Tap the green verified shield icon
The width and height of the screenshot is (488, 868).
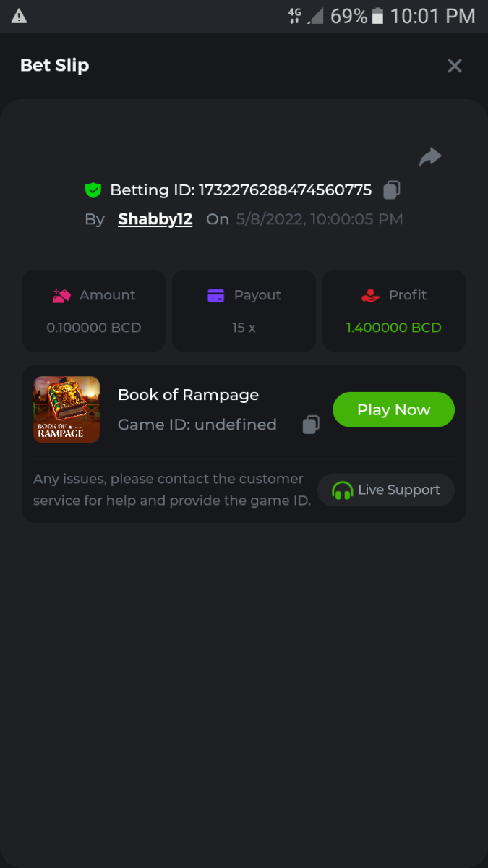point(93,190)
